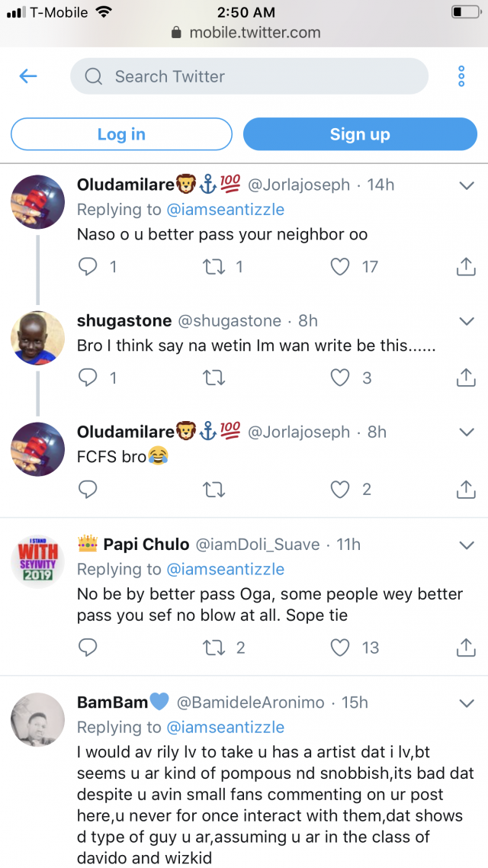Share Papi Chulo's tweet

(465, 648)
